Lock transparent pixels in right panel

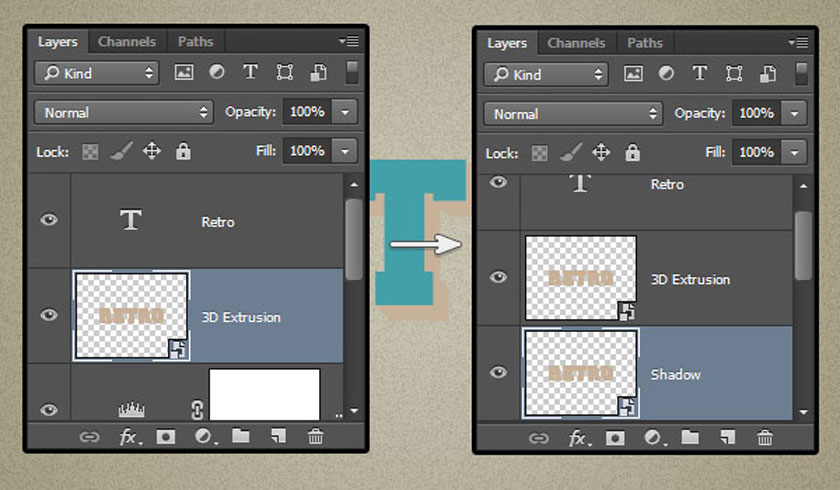click(x=539, y=154)
